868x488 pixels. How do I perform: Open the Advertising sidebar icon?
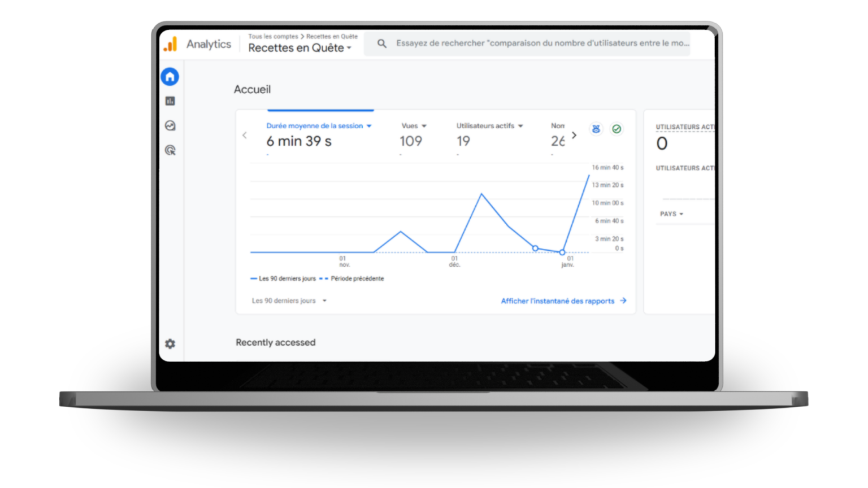coord(170,150)
